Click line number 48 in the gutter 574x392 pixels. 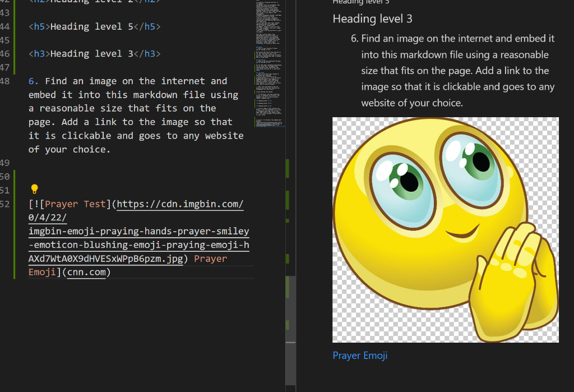[4, 81]
